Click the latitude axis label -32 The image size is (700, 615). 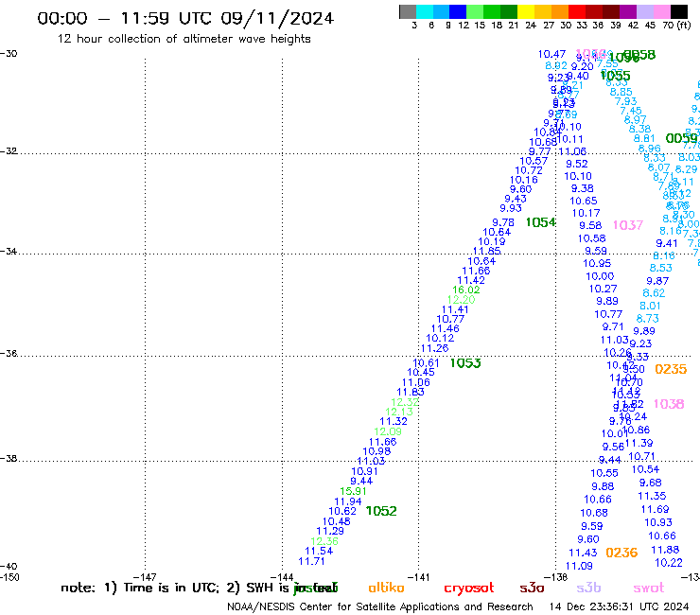9,151
